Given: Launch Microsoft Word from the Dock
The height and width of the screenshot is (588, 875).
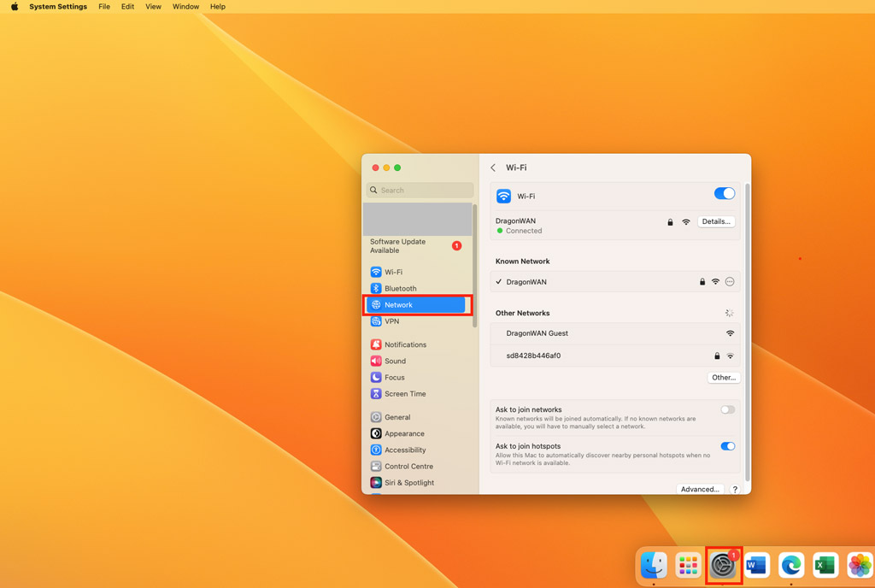Looking at the screenshot, I should (755, 566).
